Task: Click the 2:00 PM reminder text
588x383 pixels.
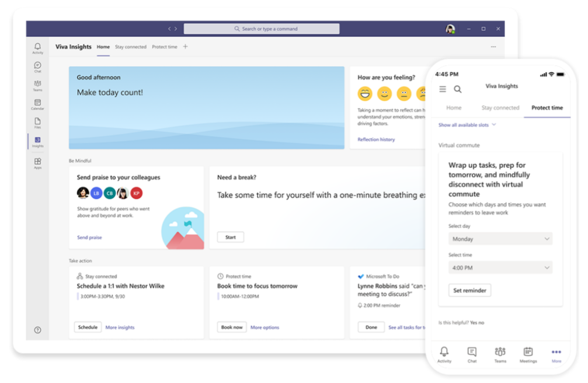Action: tap(381, 305)
